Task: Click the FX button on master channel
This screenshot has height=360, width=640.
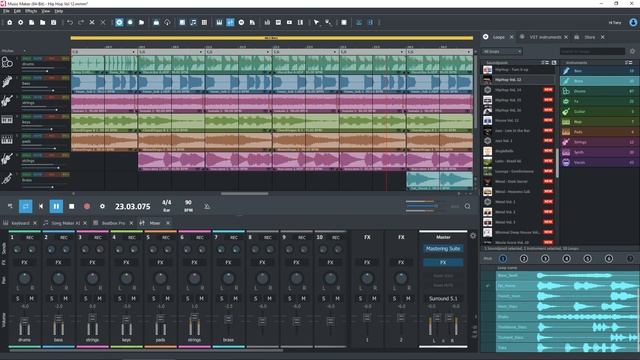Action: (x=443, y=262)
